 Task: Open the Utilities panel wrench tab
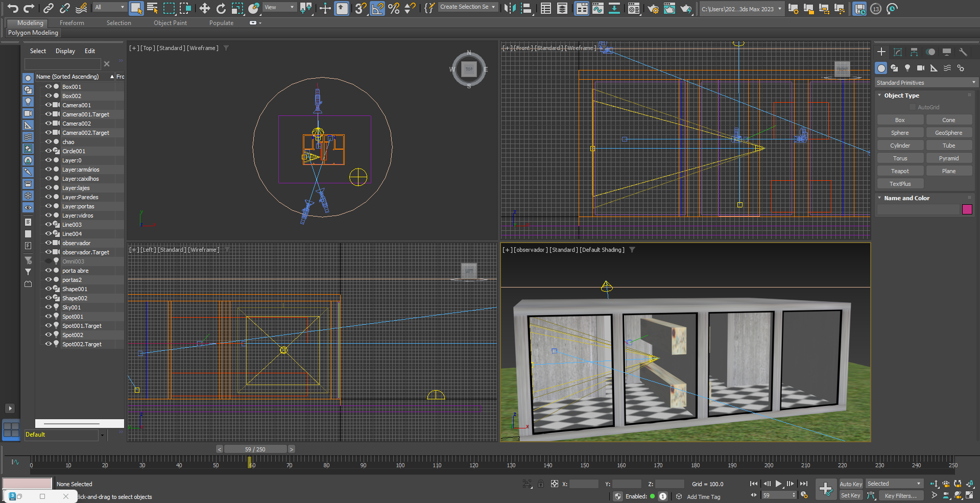(x=963, y=52)
